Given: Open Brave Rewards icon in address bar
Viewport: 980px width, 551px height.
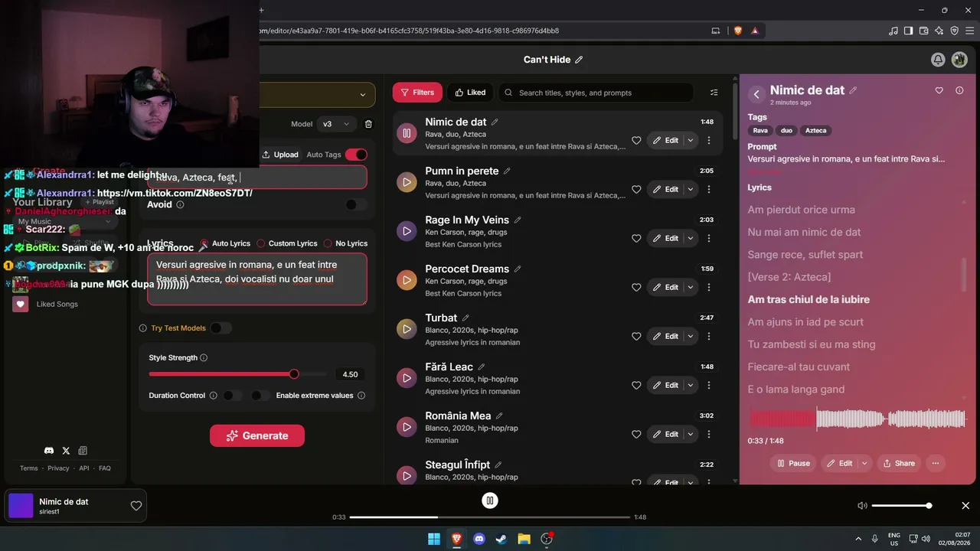Looking at the screenshot, I should tap(755, 31).
